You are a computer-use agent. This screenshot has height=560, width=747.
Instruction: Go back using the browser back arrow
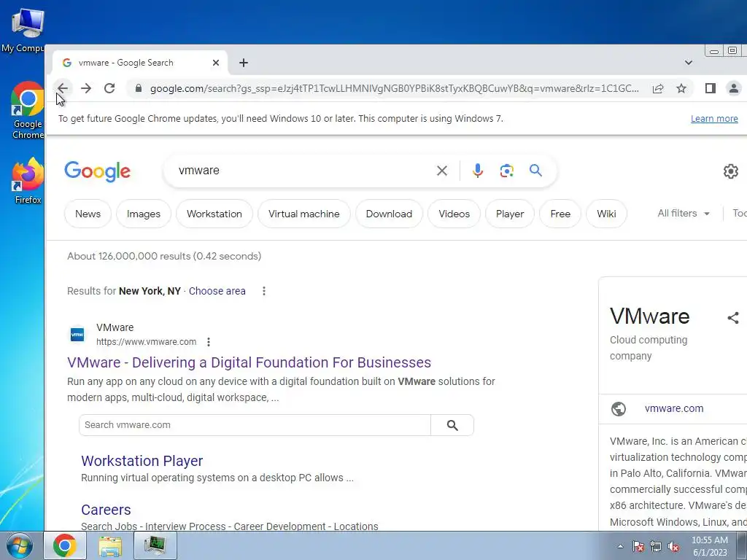coord(63,88)
